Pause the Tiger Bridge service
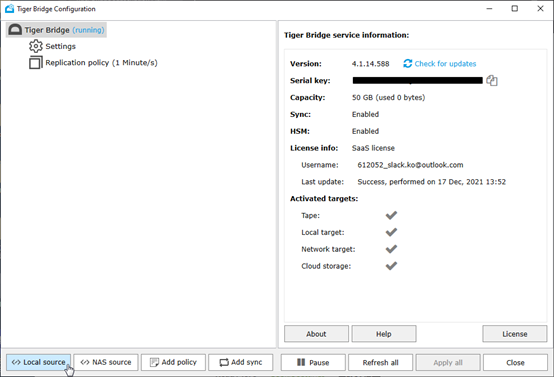 313,363
